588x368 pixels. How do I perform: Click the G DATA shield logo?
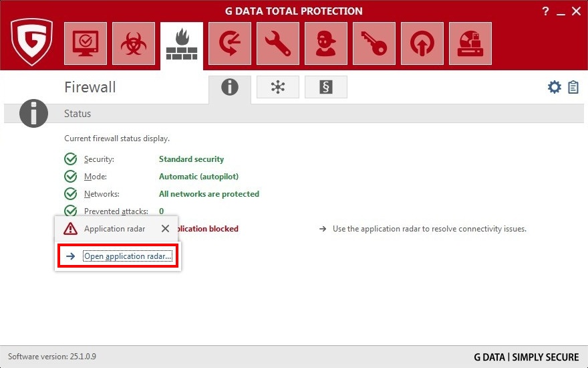point(31,41)
